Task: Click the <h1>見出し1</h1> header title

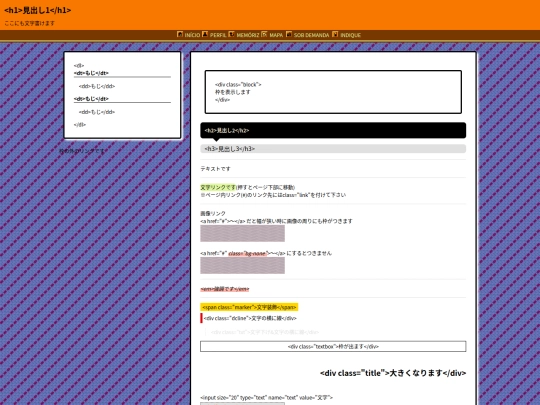Action: [x=38, y=10]
